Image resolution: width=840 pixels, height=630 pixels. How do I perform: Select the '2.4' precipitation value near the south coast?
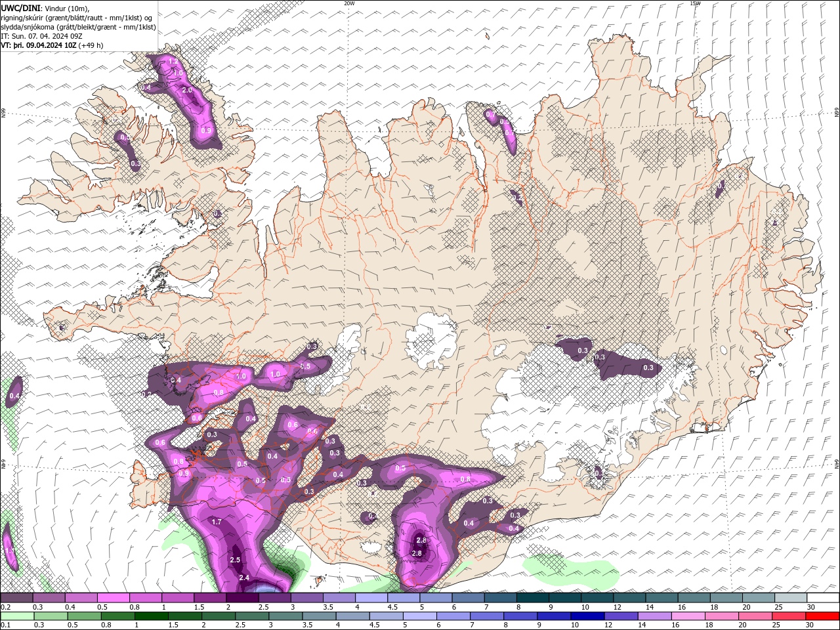click(x=244, y=577)
